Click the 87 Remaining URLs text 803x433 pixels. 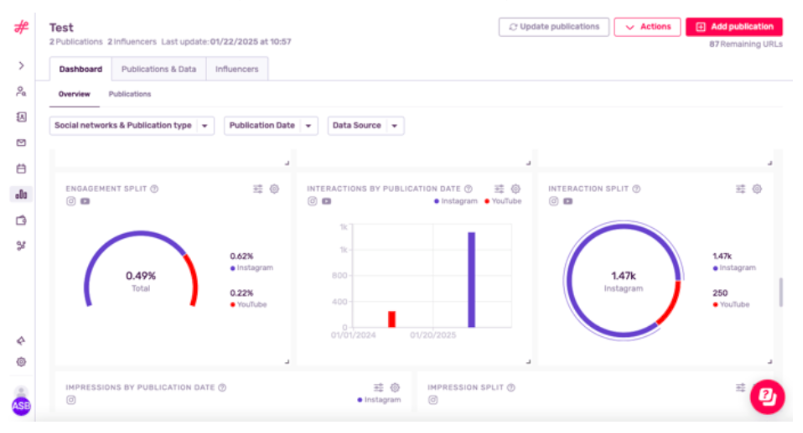pyautogui.click(x=746, y=45)
